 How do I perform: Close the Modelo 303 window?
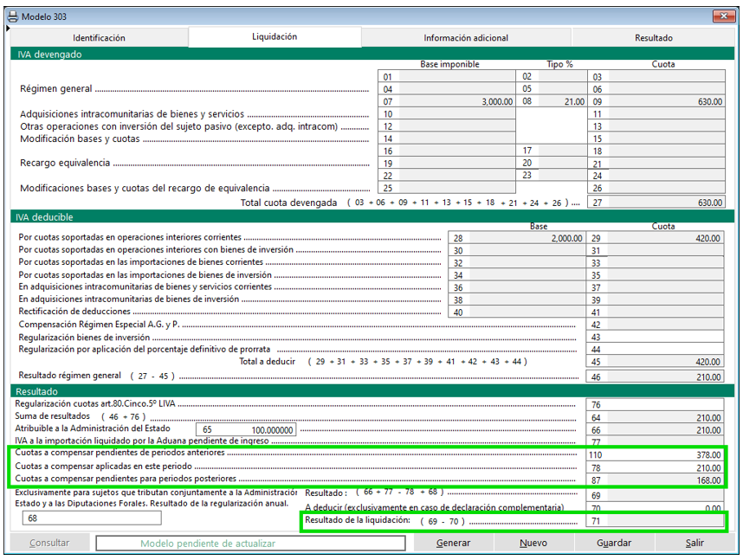click(724, 16)
